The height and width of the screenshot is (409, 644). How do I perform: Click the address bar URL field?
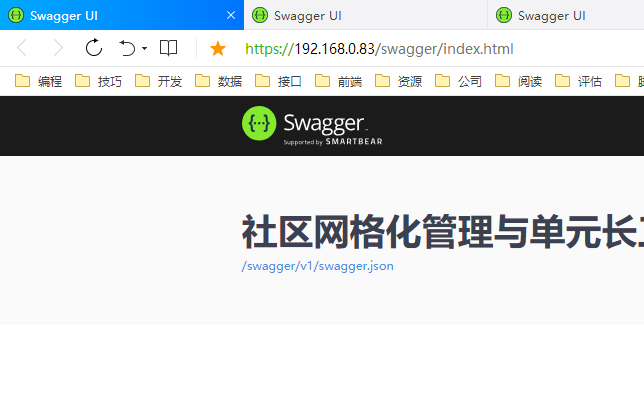click(420, 49)
